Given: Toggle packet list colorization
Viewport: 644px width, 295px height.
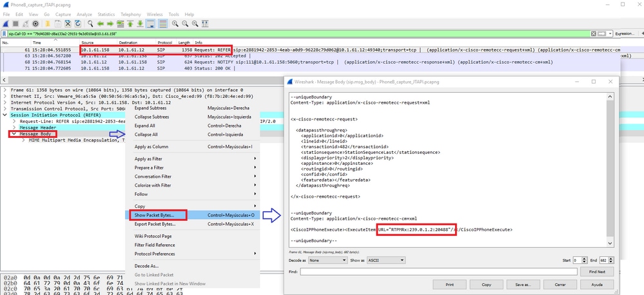Looking at the screenshot, I should 162,23.
